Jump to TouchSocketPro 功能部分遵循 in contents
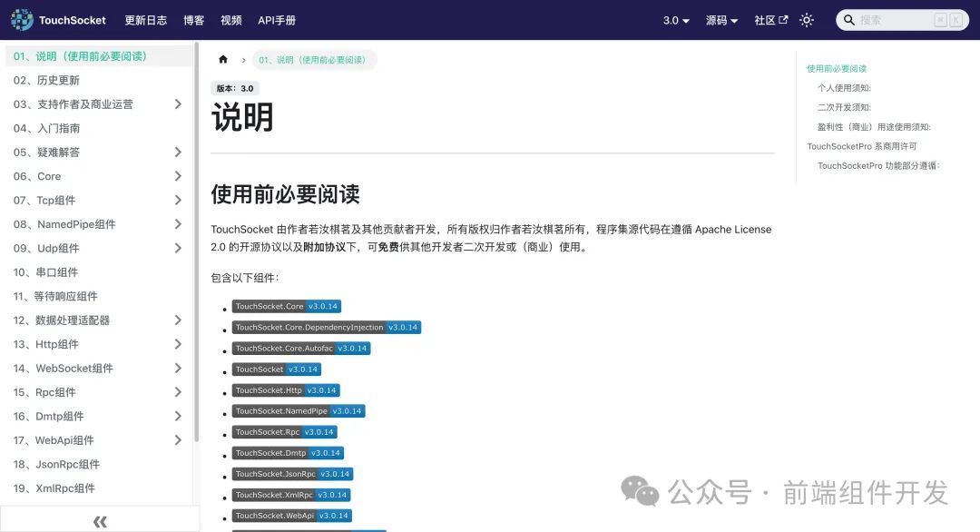 878,165
